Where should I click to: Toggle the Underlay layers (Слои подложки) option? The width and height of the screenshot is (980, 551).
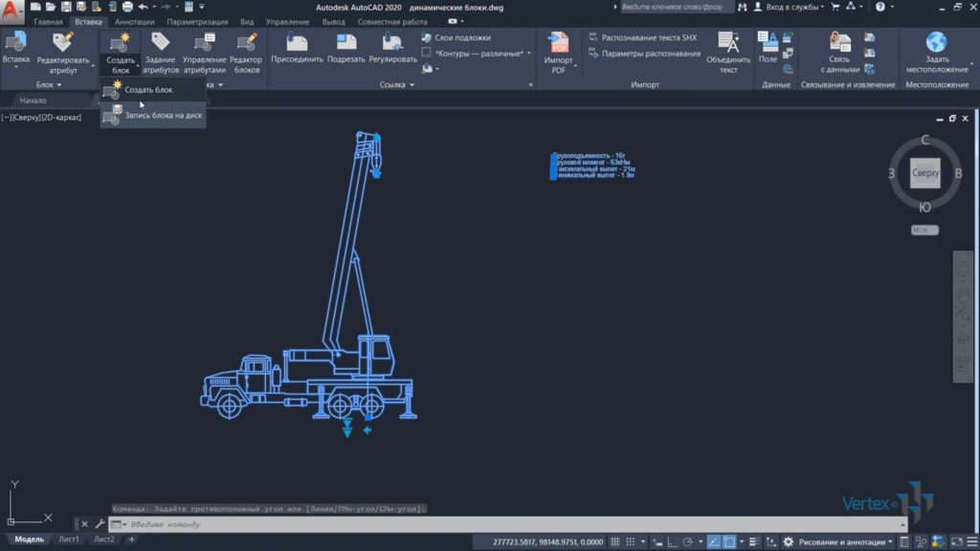457,37
